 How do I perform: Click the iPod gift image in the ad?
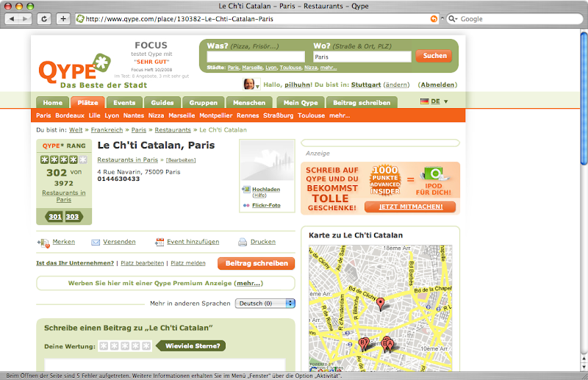click(434, 174)
